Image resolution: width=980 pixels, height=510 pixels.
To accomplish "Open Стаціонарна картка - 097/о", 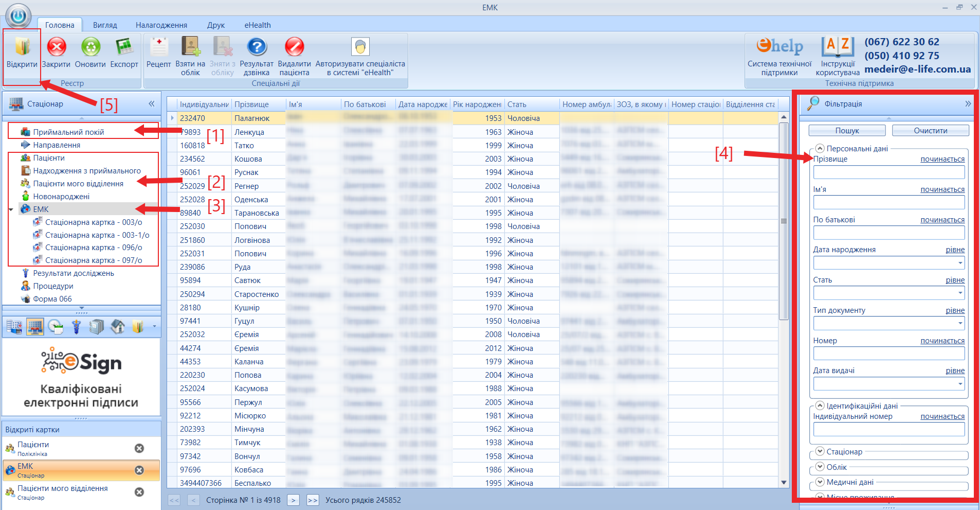I will click(94, 260).
